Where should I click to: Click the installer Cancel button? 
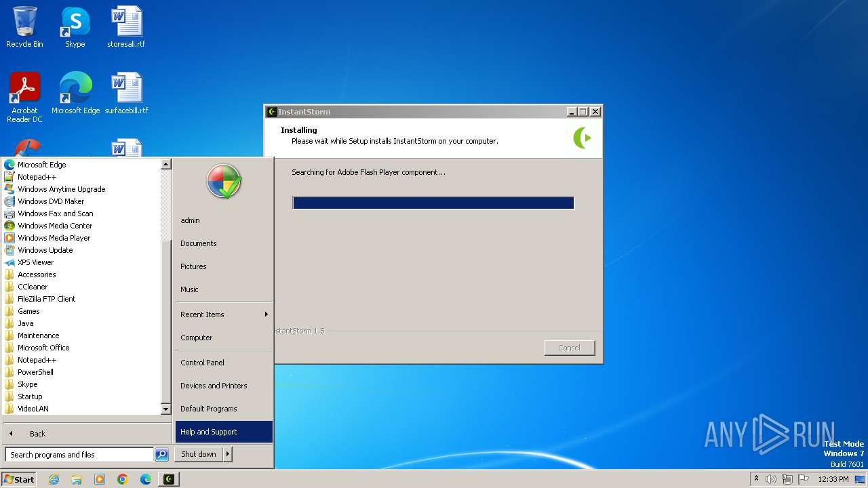[x=570, y=348]
